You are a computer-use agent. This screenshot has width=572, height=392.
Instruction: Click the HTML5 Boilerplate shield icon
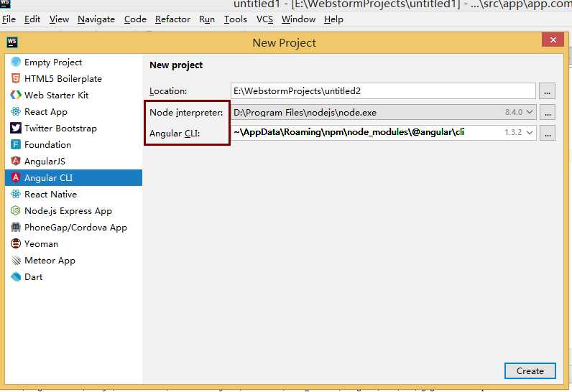pyautogui.click(x=16, y=79)
